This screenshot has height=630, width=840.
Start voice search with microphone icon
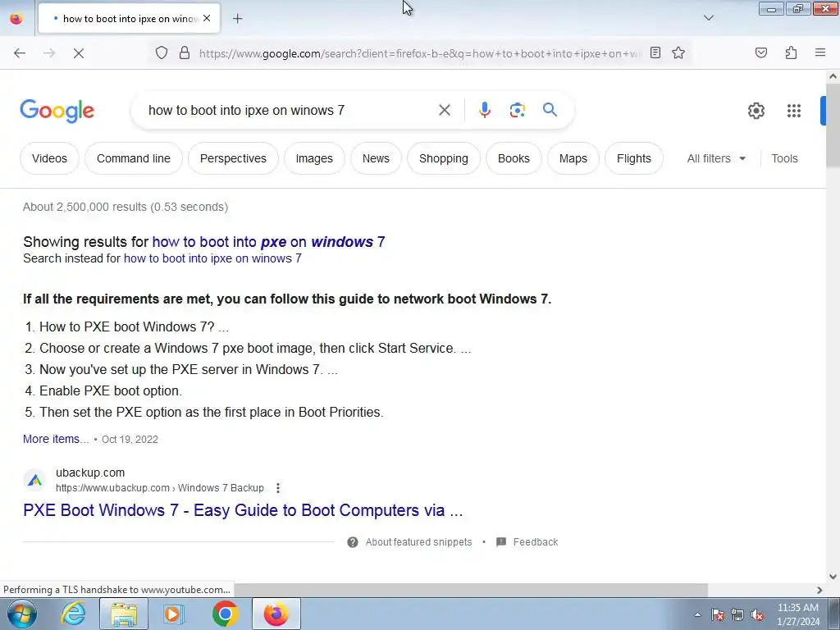click(485, 111)
